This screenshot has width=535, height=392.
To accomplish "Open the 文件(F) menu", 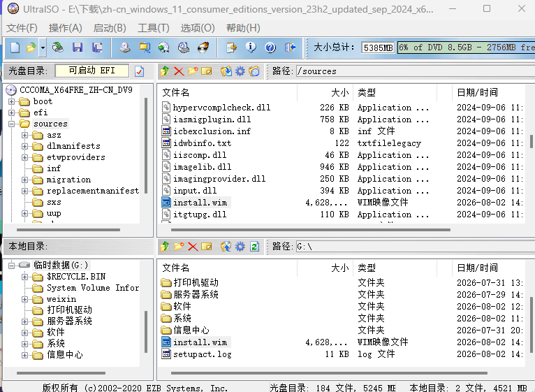I will tap(22, 28).
